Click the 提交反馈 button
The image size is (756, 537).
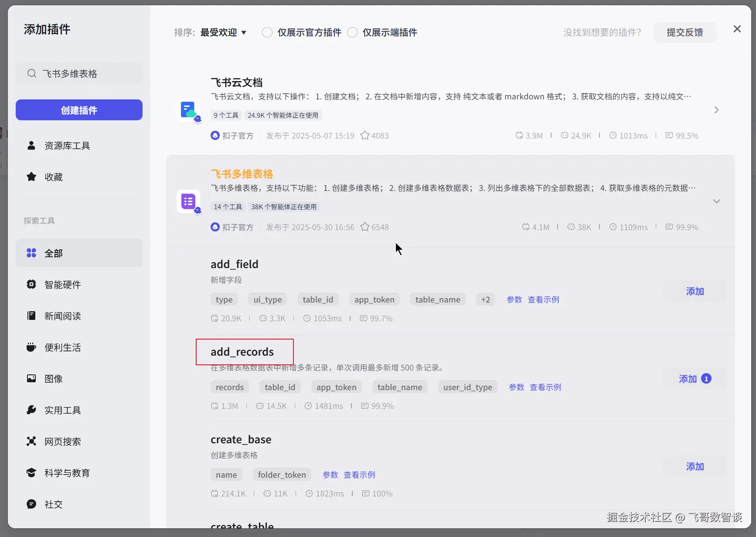point(684,32)
